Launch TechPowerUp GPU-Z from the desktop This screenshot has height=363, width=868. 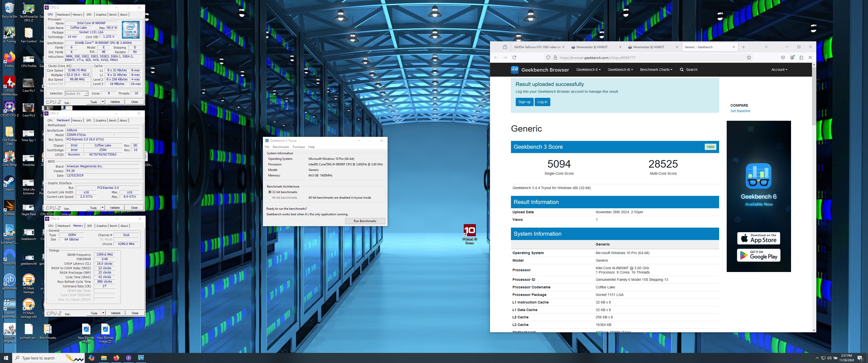pyautogui.click(x=29, y=12)
